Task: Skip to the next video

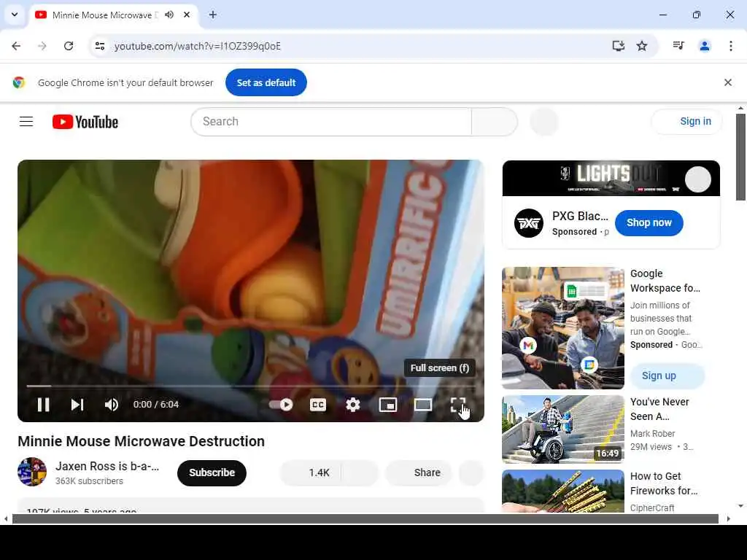Action: click(77, 404)
